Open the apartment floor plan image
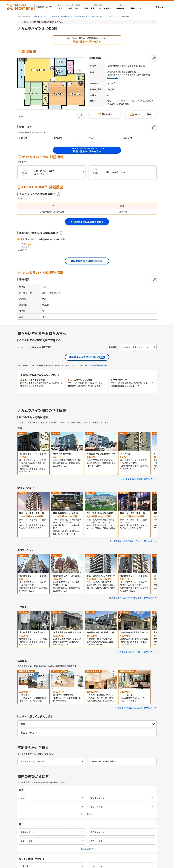This screenshot has width=174, height=868. click(x=51, y=83)
